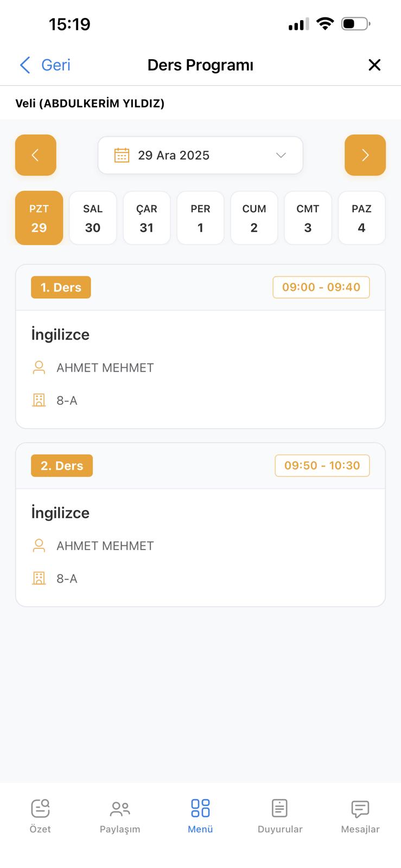Go back using Geri link
This screenshot has width=401, height=868.
pos(45,65)
